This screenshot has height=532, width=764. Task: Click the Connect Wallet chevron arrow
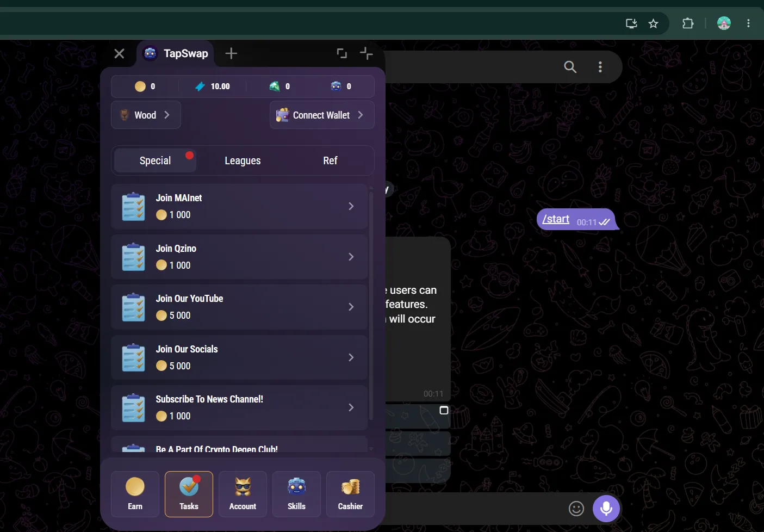(x=360, y=115)
